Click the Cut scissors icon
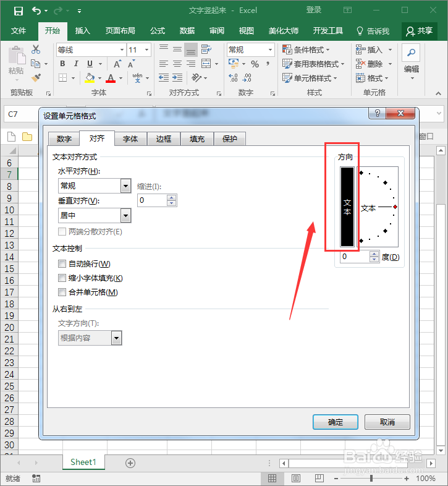The image size is (448, 486). point(36,49)
